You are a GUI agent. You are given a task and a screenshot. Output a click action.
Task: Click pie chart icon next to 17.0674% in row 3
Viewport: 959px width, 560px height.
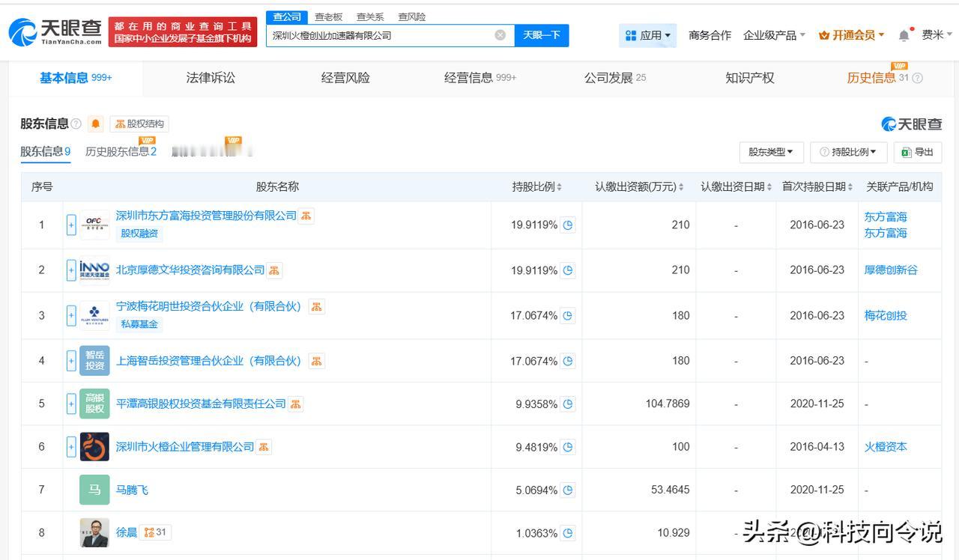click(x=568, y=316)
